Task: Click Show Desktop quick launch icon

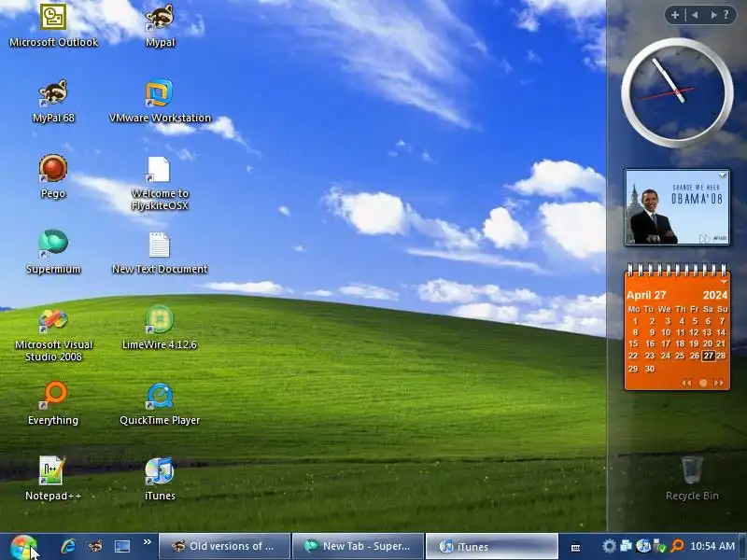Action: coord(122,547)
